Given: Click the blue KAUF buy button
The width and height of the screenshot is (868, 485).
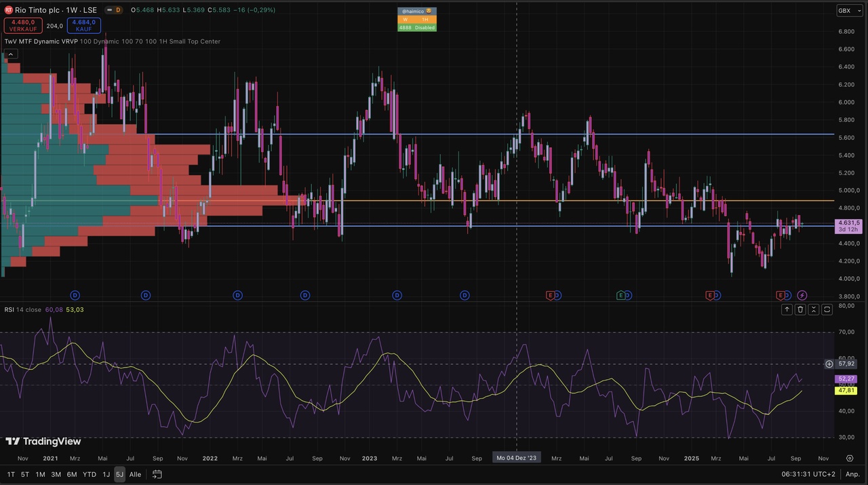Looking at the screenshot, I should coord(84,26).
